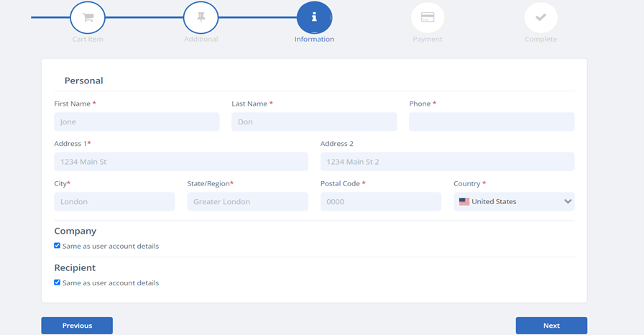The image size is (644, 335).
Task: Expand the Country dropdown arrow
Action: click(567, 202)
